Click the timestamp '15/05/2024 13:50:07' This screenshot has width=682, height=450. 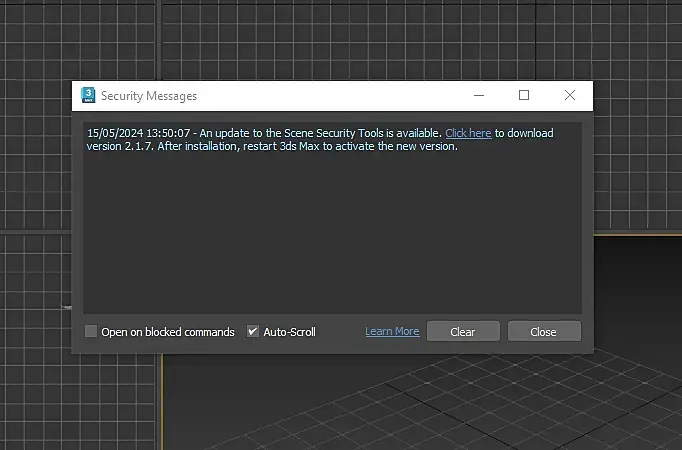coord(139,133)
